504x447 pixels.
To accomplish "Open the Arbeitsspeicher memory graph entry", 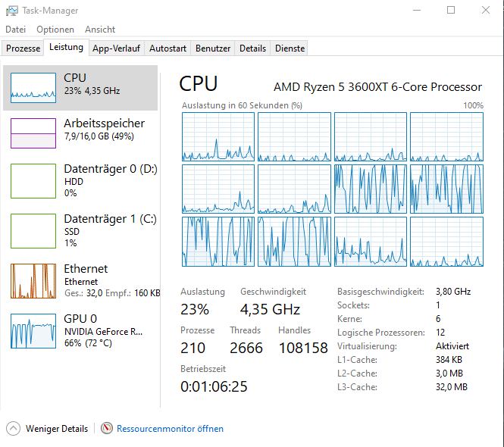I will [x=33, y=133].
